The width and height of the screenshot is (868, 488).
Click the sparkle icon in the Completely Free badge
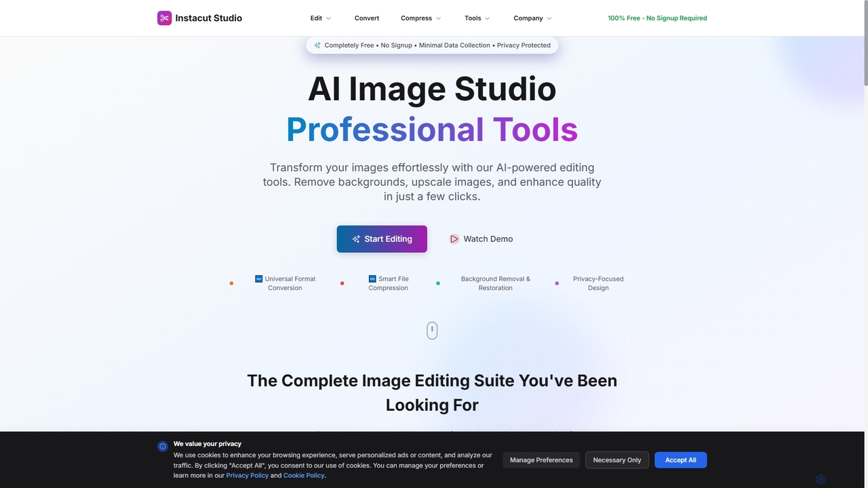pos(317,45)
